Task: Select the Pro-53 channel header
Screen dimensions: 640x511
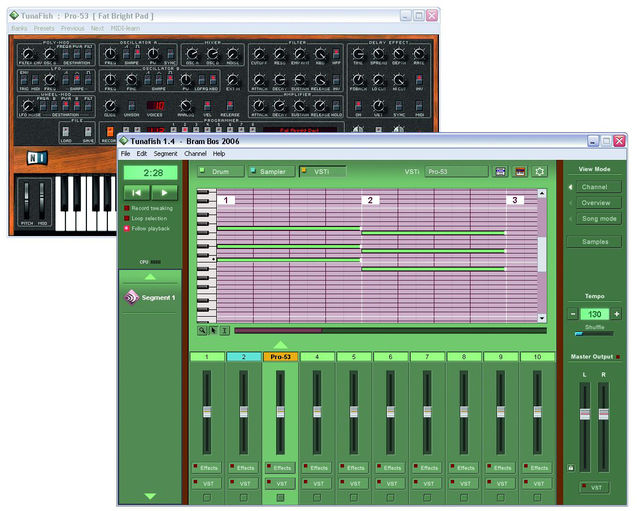Action: [280, 357]
